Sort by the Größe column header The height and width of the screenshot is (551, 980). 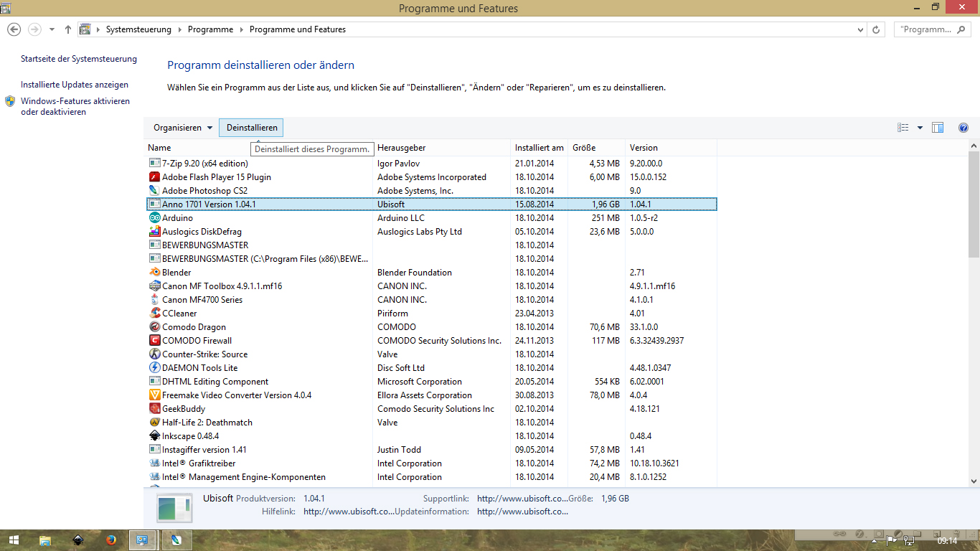pos(584,148)
